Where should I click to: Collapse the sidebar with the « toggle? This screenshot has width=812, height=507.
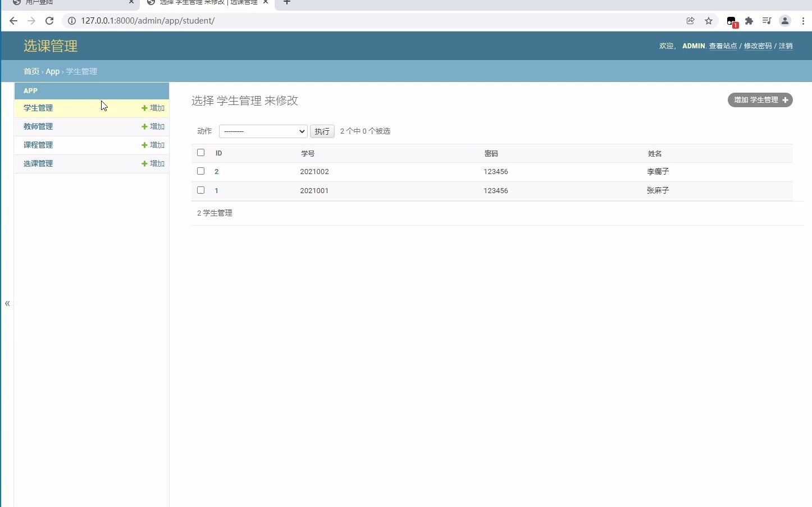click(7, 303)
